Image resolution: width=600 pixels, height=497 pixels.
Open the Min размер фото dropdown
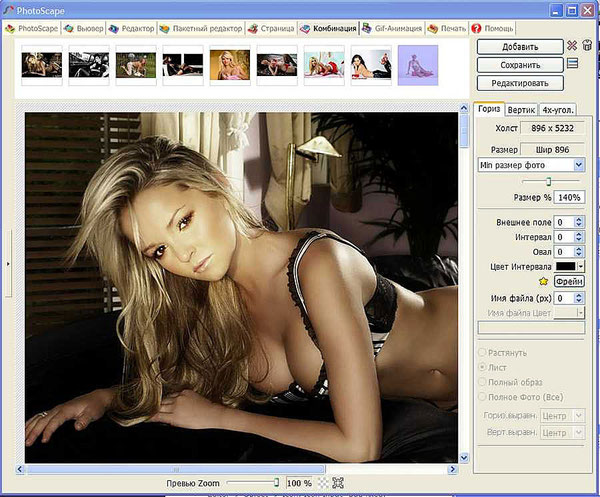[531, 165]
